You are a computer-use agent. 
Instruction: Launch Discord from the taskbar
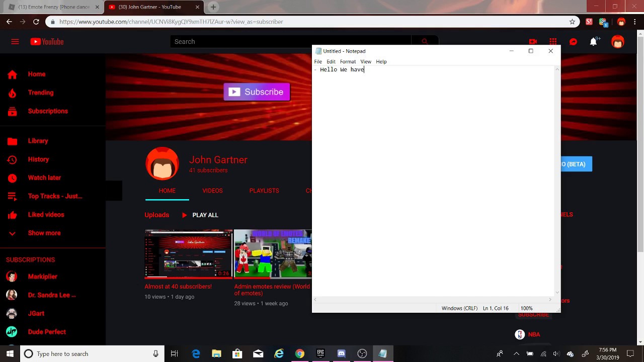pyautogui.click(x=341, y=354)
